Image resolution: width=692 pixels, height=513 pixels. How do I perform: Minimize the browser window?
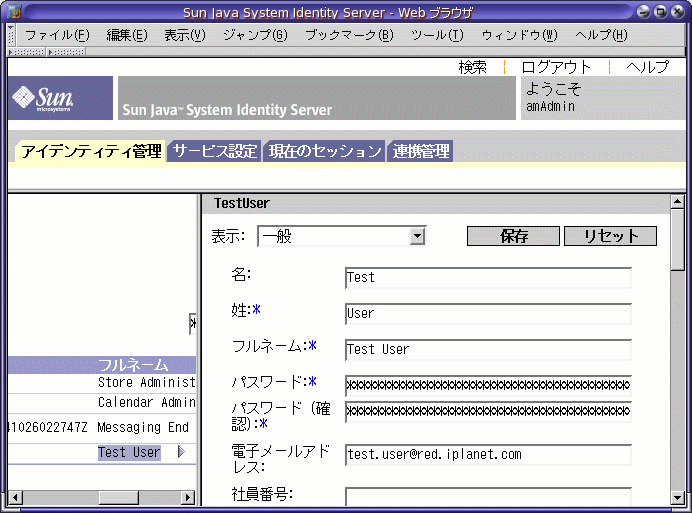[x=643, y=11]
